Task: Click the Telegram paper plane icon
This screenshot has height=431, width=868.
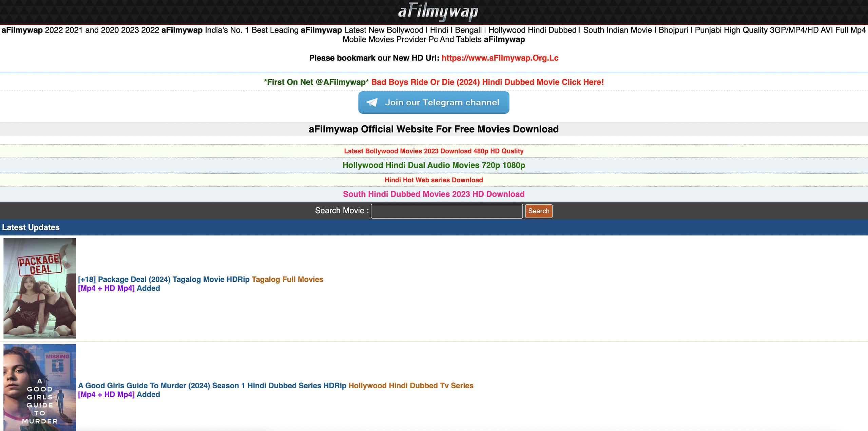Action: pyautogui.click(x=372, y=102)
